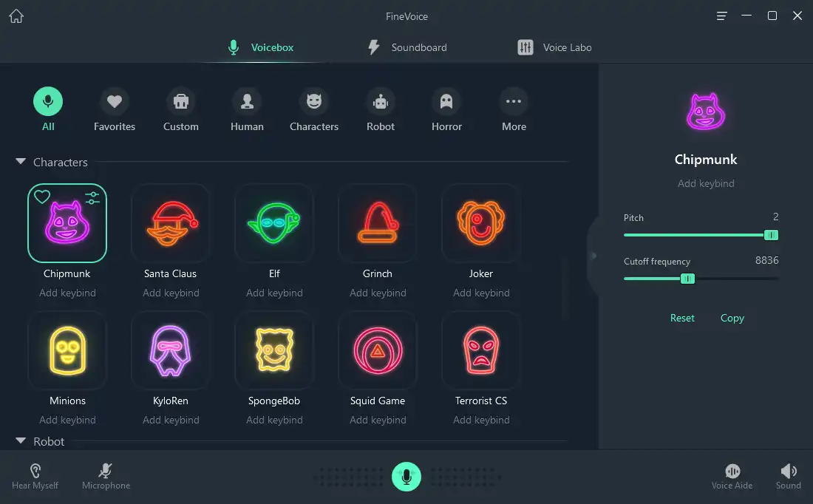Filter by Robot category

(x=381, y=109)
